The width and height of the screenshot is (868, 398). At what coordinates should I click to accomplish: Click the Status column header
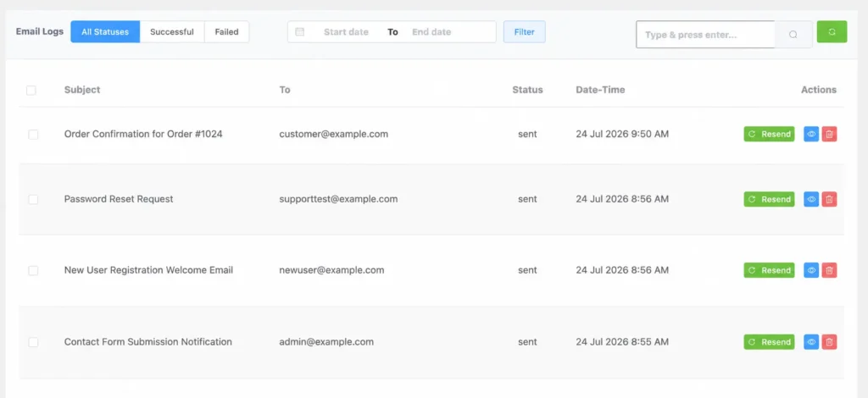pos(527,90)
